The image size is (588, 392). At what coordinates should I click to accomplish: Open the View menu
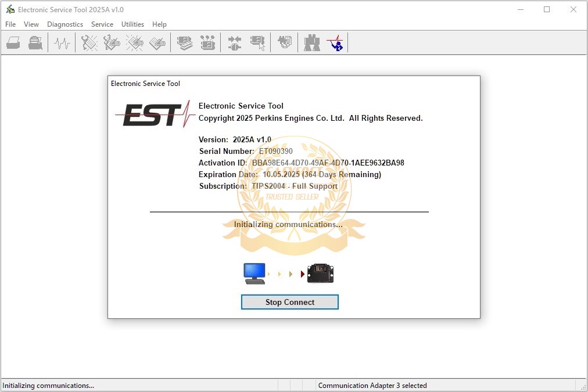31,24
